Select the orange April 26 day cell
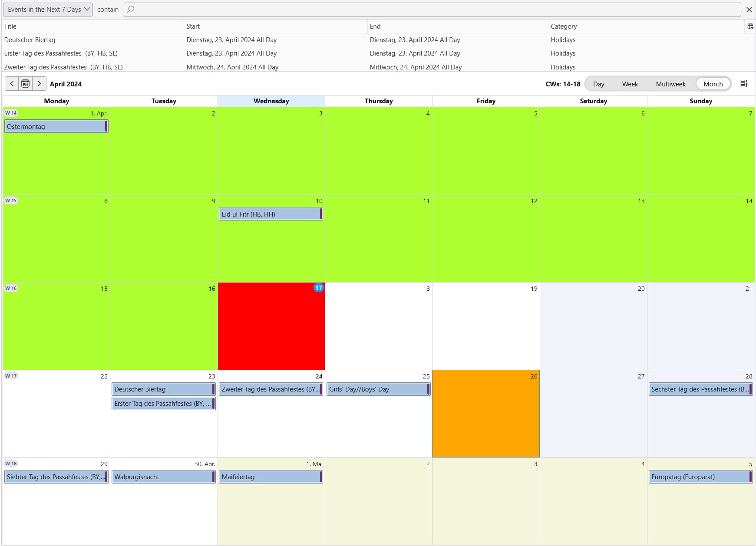 click(x=485, y=417)
